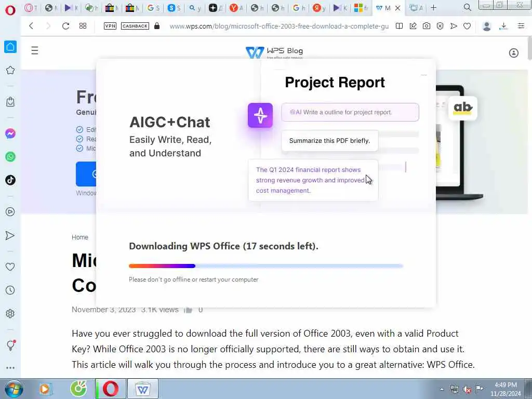Add page to bookmarks heart icon
This screenshot has width=532, height=399.
coord(467,26)
